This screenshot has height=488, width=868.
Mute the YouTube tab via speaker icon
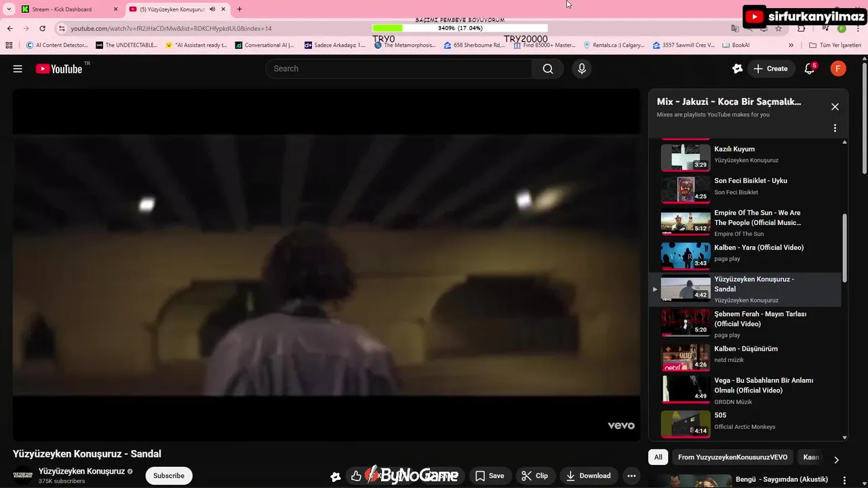click(212, 9)
